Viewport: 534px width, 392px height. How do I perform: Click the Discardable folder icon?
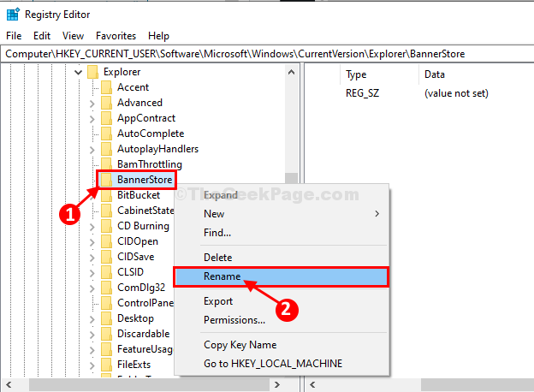point(106,334)
